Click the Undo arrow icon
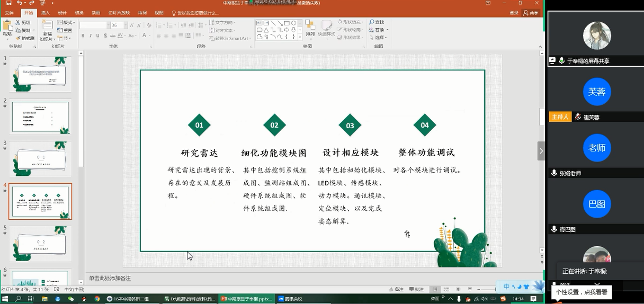The height and width of the screenshot is (304, 644). point(20,3)
